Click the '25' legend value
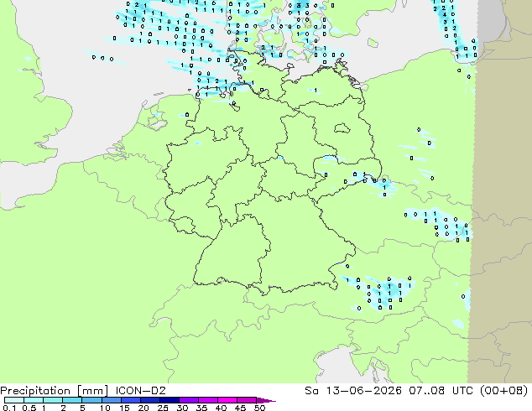 163,408
